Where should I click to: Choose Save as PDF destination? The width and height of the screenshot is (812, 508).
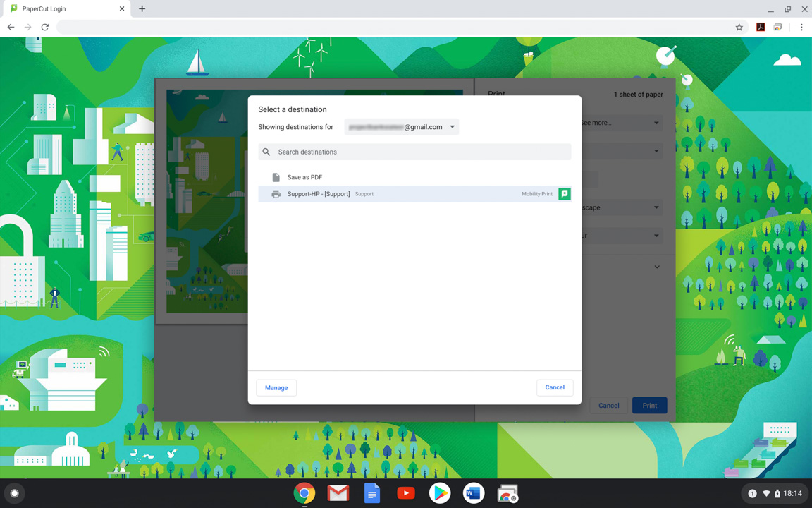[414, 177]
